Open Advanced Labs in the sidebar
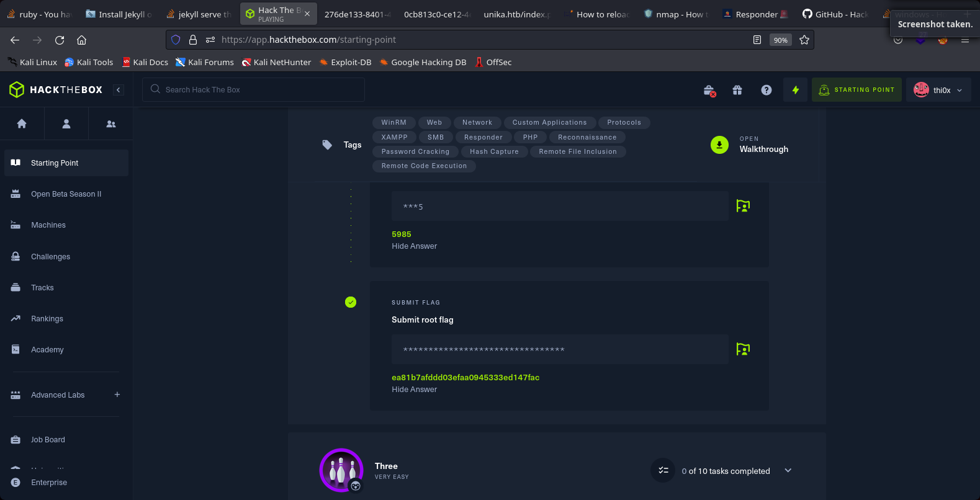Screen dimensions: 980x500 pos(58,395)
